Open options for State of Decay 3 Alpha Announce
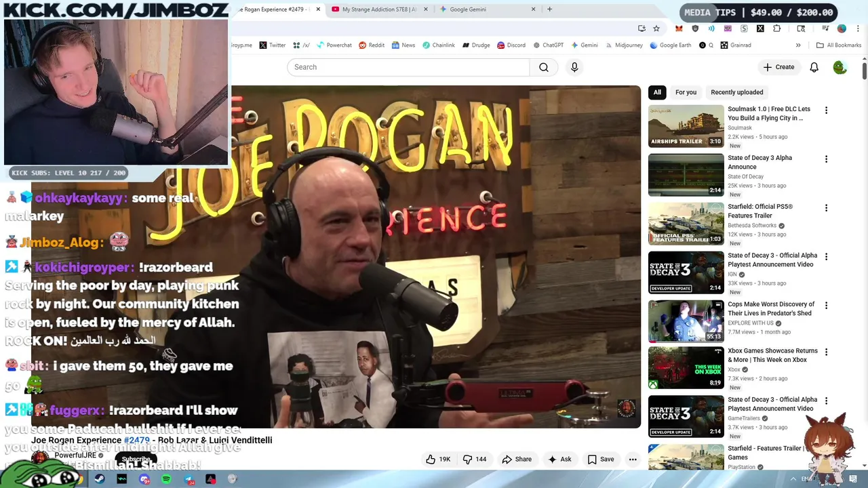The height and width of the screenshot is (488, 868). coord(826,159)
